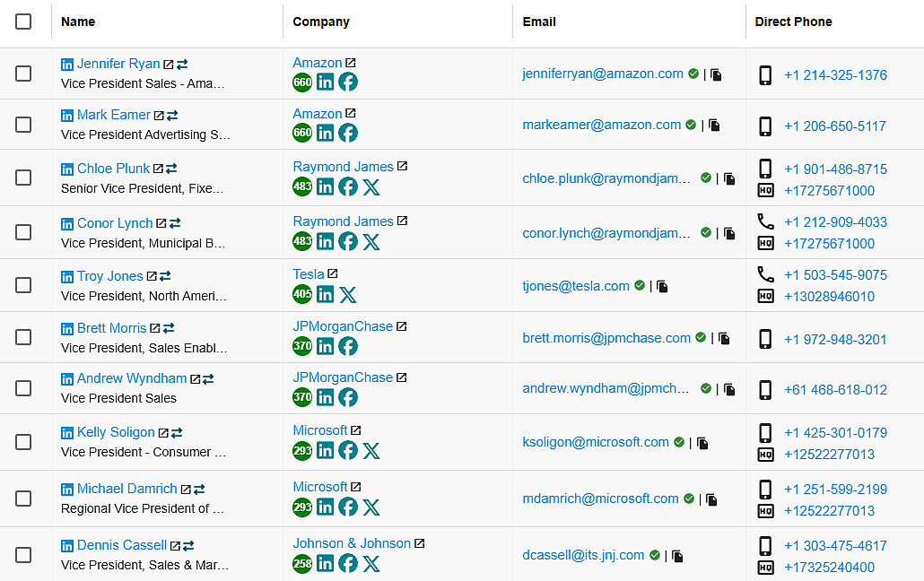
Task: Open Michael Damrich's contact name link
Action: coord(126,489)
